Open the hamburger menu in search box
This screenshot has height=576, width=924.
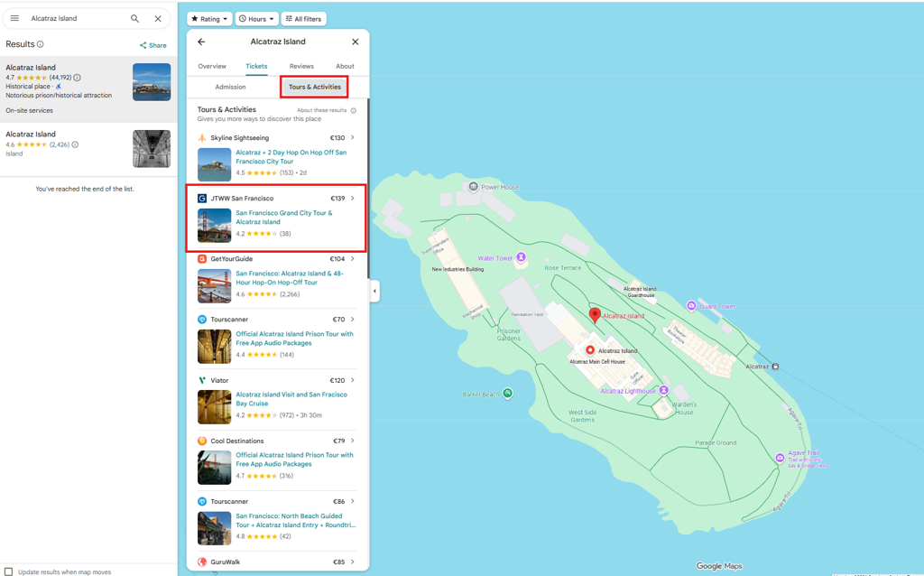[14, 18]
